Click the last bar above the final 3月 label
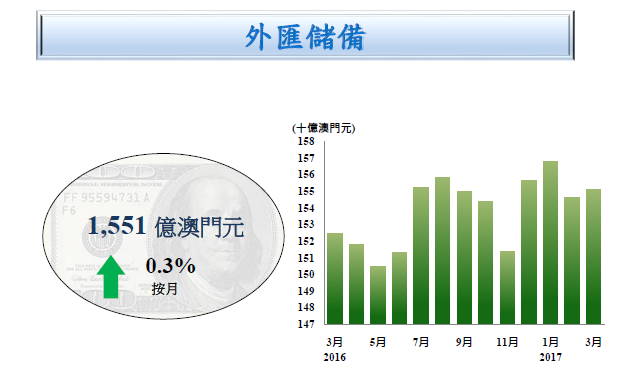626x383 pixels. (593, 256)
